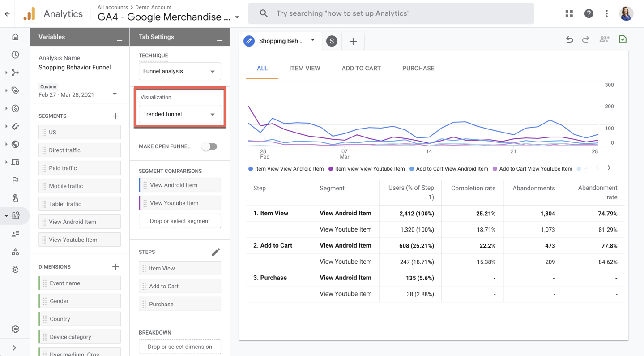
Task: Open the user profile avatar
Action: [x=626, y=13]
